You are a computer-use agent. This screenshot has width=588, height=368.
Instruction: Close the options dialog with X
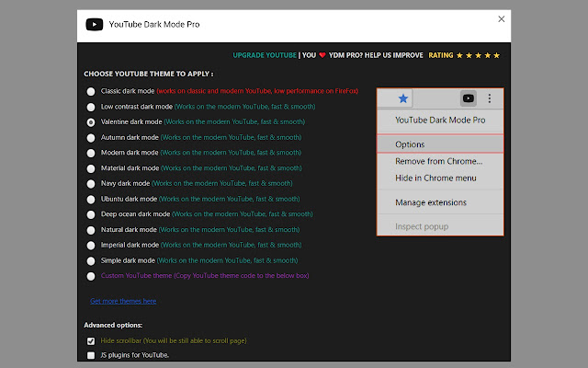point(501,19)
